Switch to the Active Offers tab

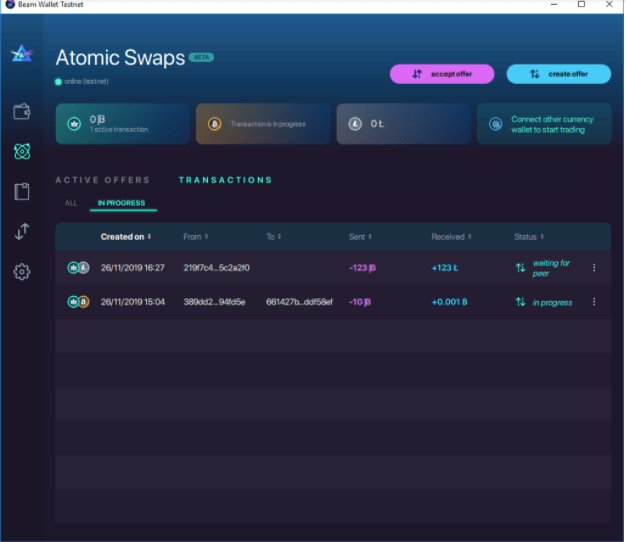click(102, 180)
